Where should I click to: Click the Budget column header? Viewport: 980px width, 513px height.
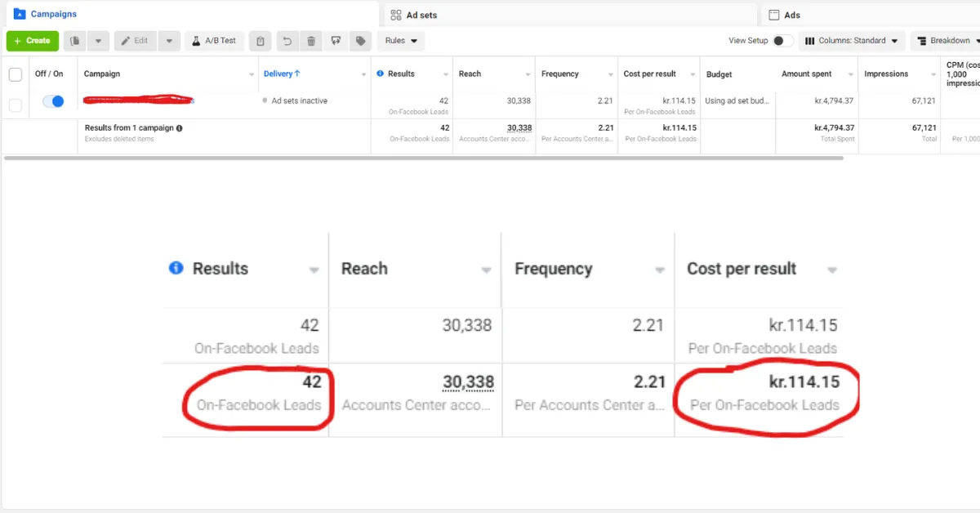(719, 74)
